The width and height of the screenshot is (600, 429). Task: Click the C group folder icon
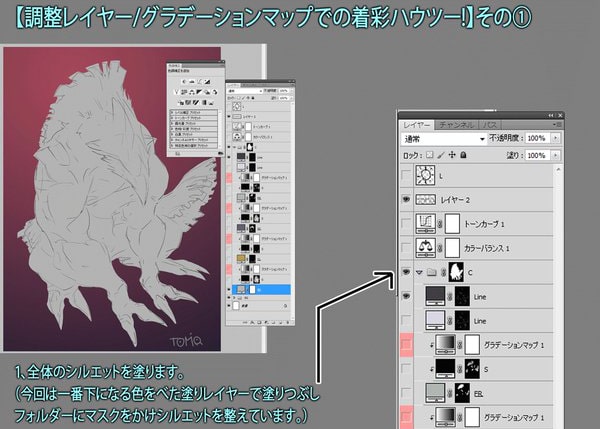tap(432, 272)
